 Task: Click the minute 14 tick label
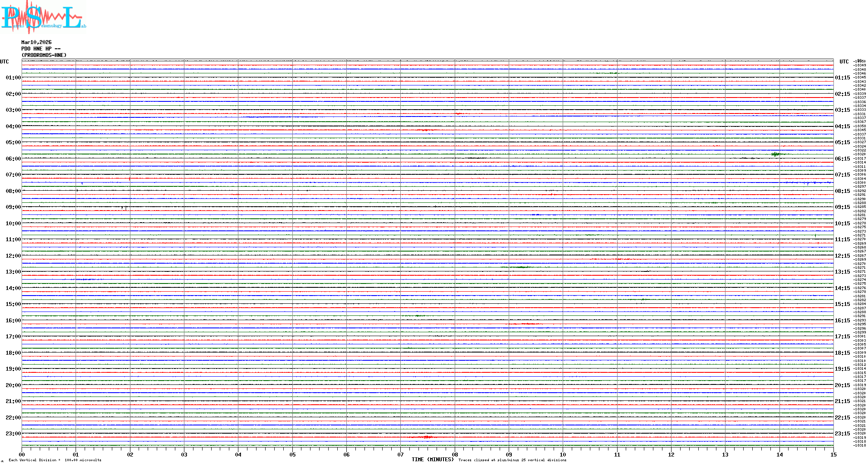[x=779, y=455]
